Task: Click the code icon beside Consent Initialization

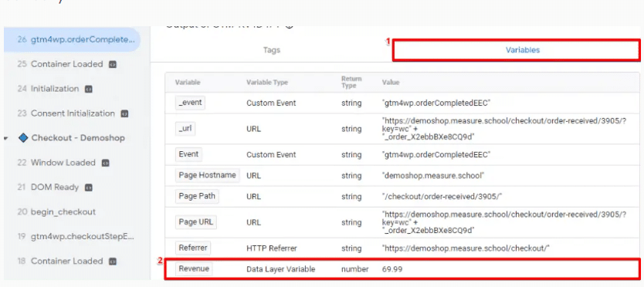Action: (124, 113)
